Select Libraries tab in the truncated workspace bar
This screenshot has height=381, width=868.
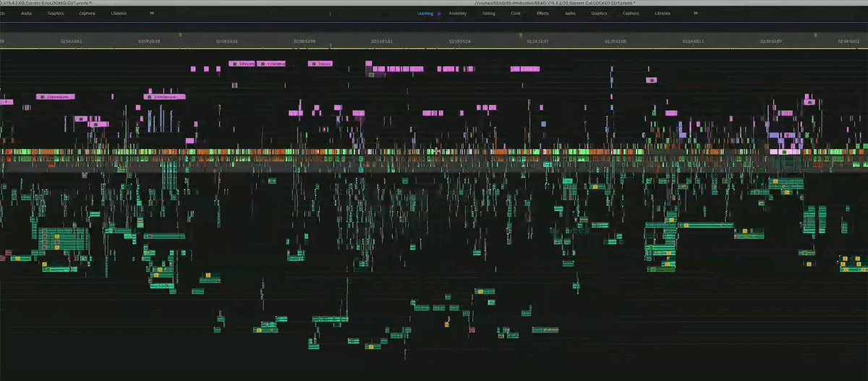(119, 13)
